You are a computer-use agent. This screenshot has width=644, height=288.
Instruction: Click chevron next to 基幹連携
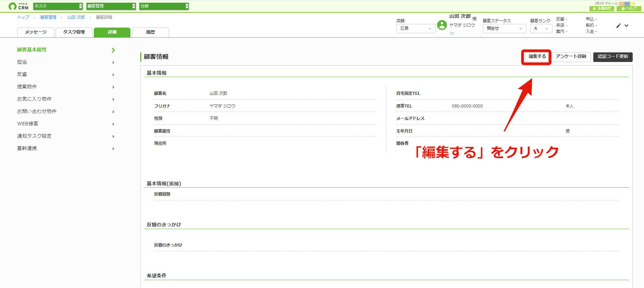tap(113, 149)
